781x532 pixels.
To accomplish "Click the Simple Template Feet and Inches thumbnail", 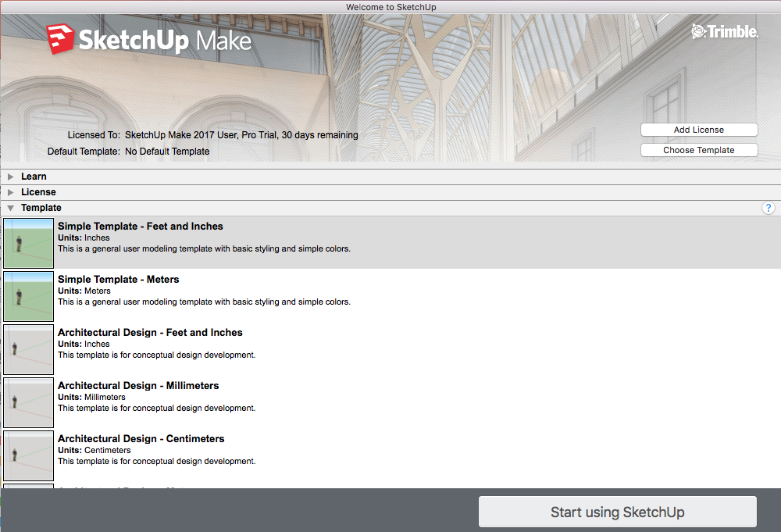I will pyautogui.click(x=28, y=243).
